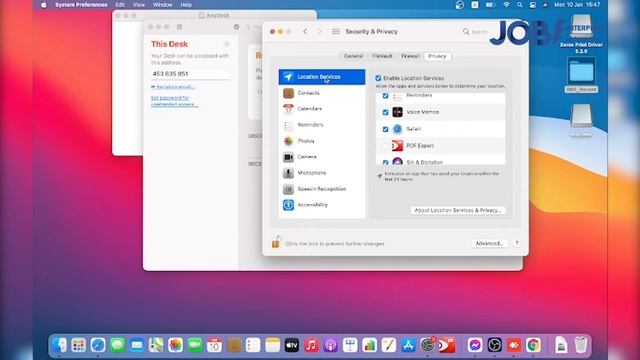Open Control Center in menu bar
640x360 pixels.
tap(533, 5)
